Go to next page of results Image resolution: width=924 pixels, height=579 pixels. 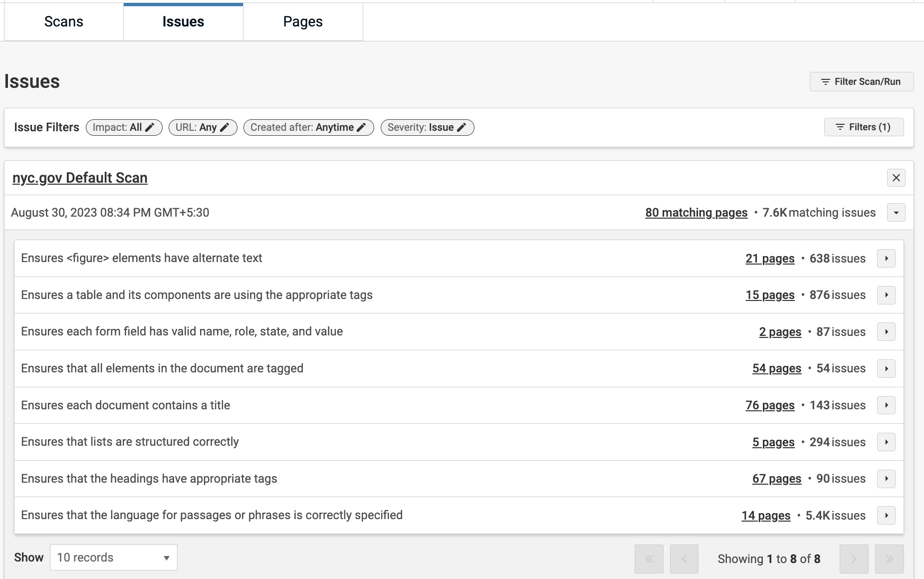pos(854,559)
